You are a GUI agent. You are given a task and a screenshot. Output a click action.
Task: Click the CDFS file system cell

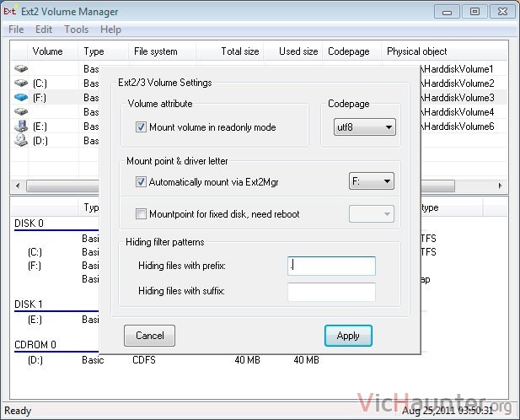pyautogui.click(x=144, y=360)
